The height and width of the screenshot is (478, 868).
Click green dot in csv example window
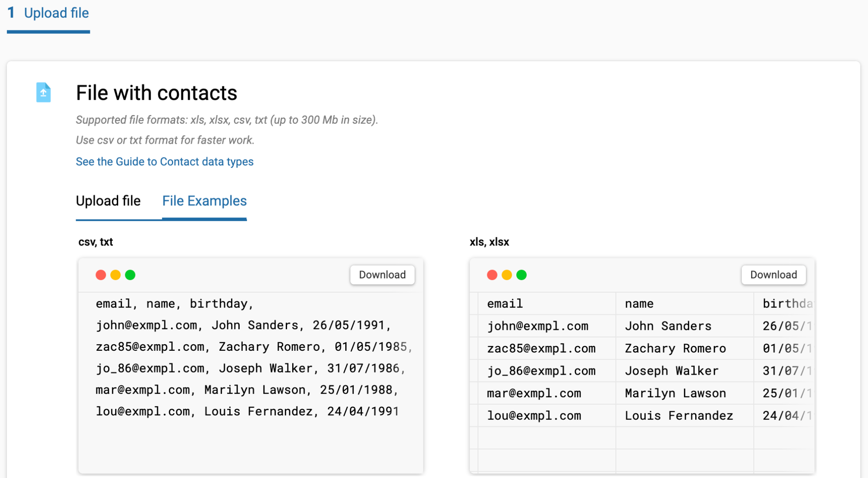point(130,275)
